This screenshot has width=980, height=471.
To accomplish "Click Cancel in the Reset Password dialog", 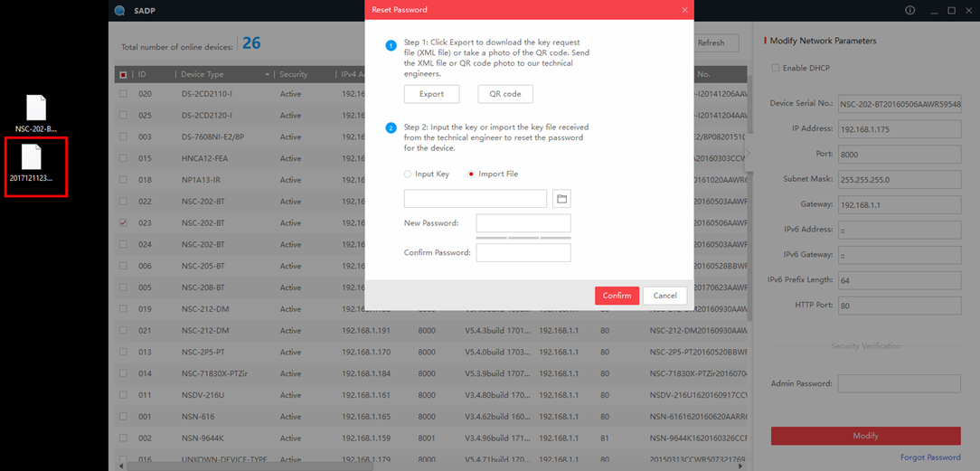I will point(664,296).
